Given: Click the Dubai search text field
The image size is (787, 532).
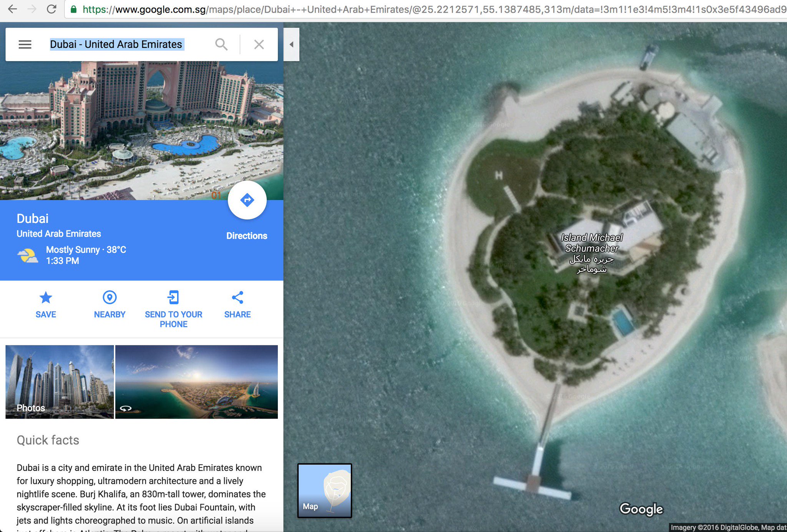Looking at the screenshot, I should tap(116, 45).
